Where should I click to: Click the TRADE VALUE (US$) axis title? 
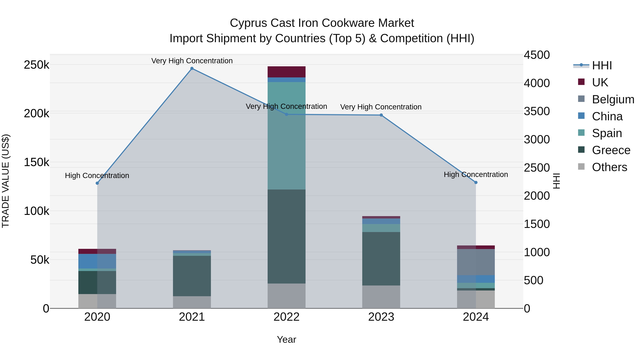click(6, 181)
